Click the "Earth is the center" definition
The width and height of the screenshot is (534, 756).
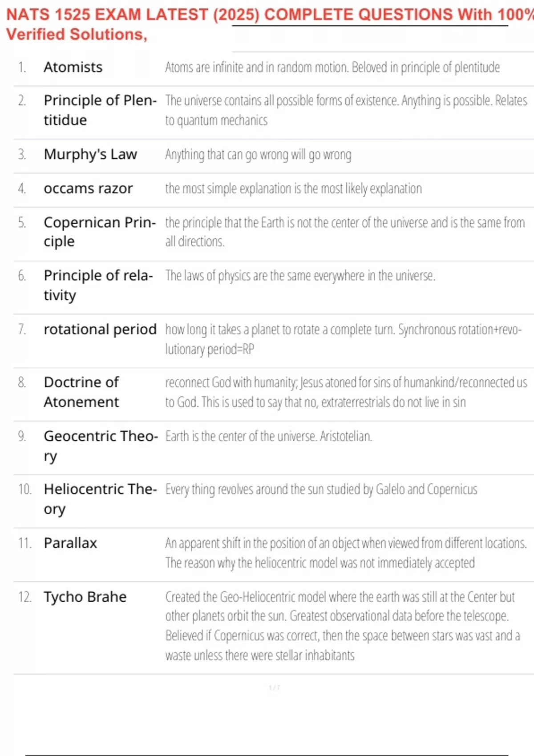click(268, 436)
